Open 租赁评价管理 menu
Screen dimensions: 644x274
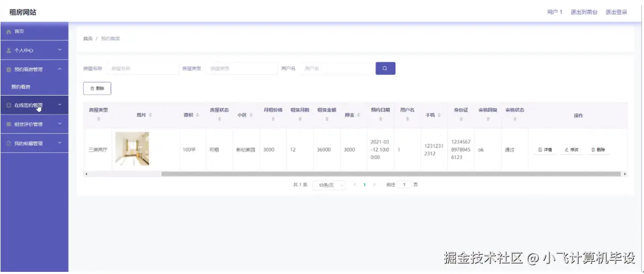(34, 124)
